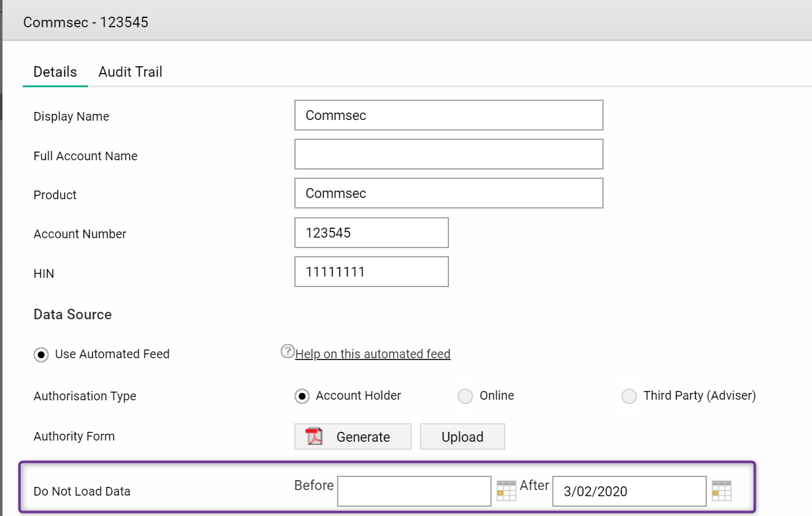Click the Data Source heading
This screenshot has height=516, width=812.
[72, 314]
